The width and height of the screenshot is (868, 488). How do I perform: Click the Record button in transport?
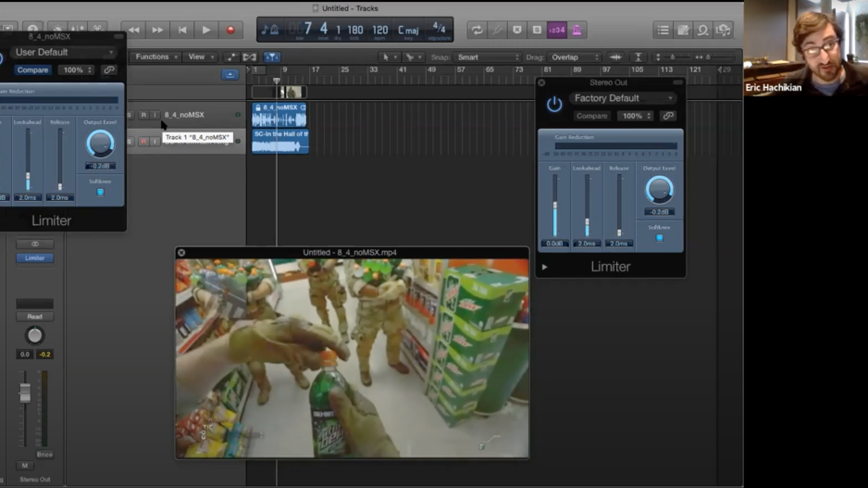point(230,31)
